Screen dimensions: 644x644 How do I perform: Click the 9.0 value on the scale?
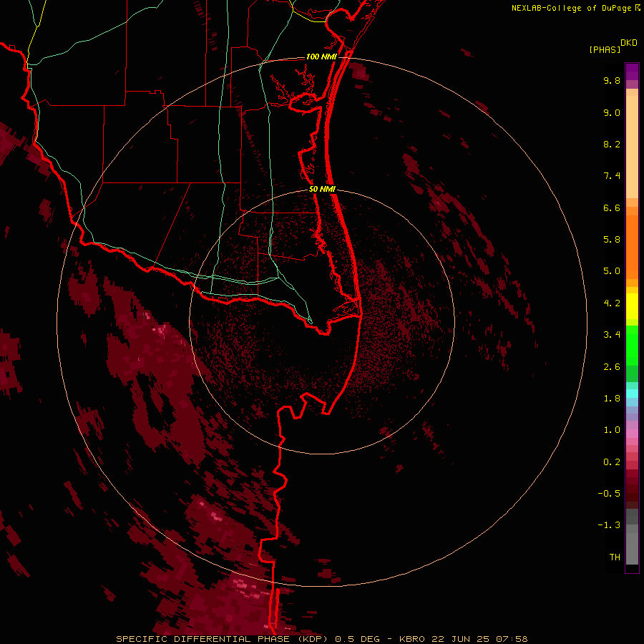612,112
